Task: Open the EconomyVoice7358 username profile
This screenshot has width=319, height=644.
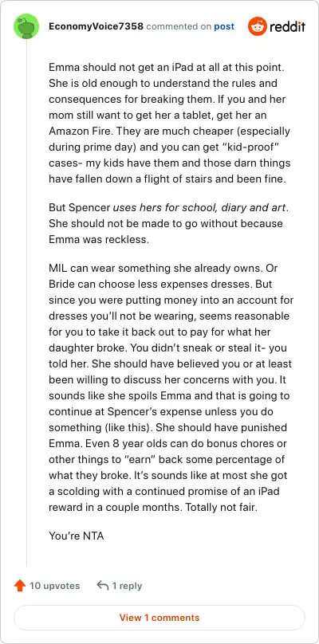Action: coord(96,26)
